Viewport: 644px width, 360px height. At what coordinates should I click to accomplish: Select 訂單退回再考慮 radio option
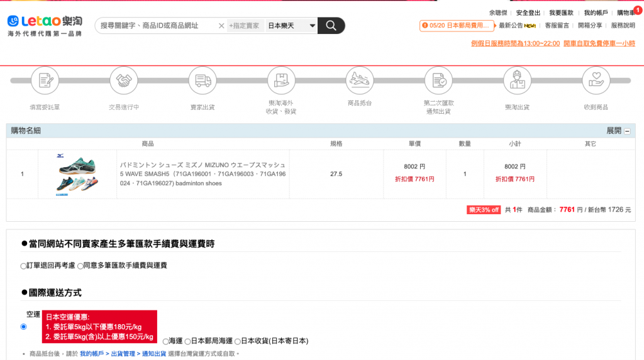click(23, 266)
